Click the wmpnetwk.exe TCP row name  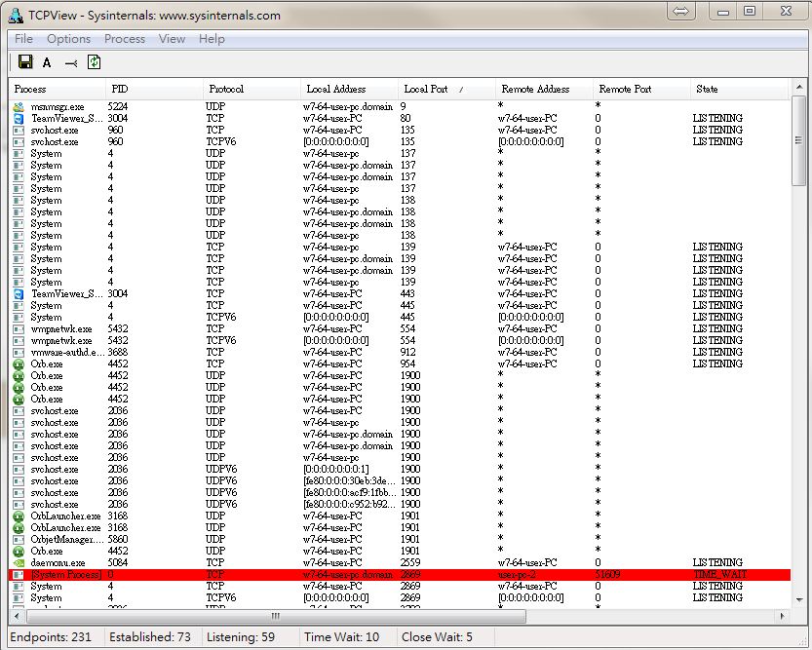[61, 329]
